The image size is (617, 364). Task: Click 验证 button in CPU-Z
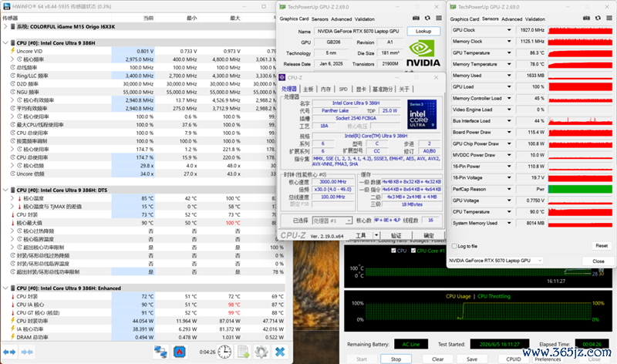[396, 235]
